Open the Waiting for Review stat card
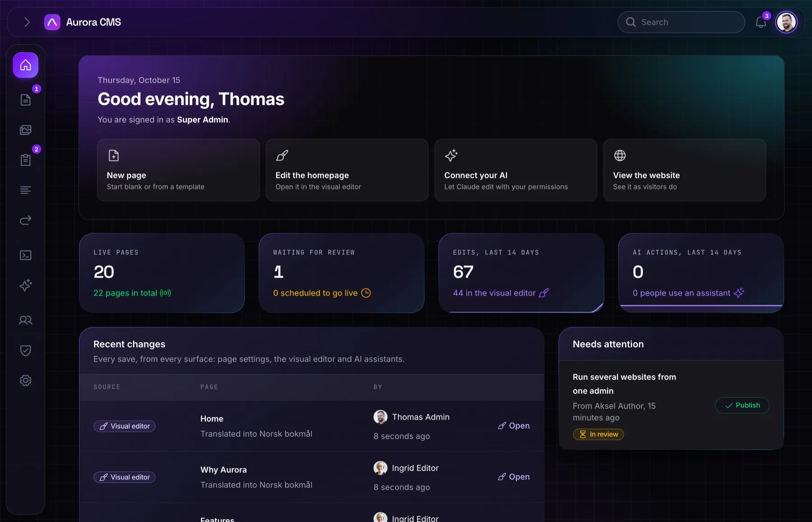The height and width of the screenshot is (522, 812). point(341,273)
